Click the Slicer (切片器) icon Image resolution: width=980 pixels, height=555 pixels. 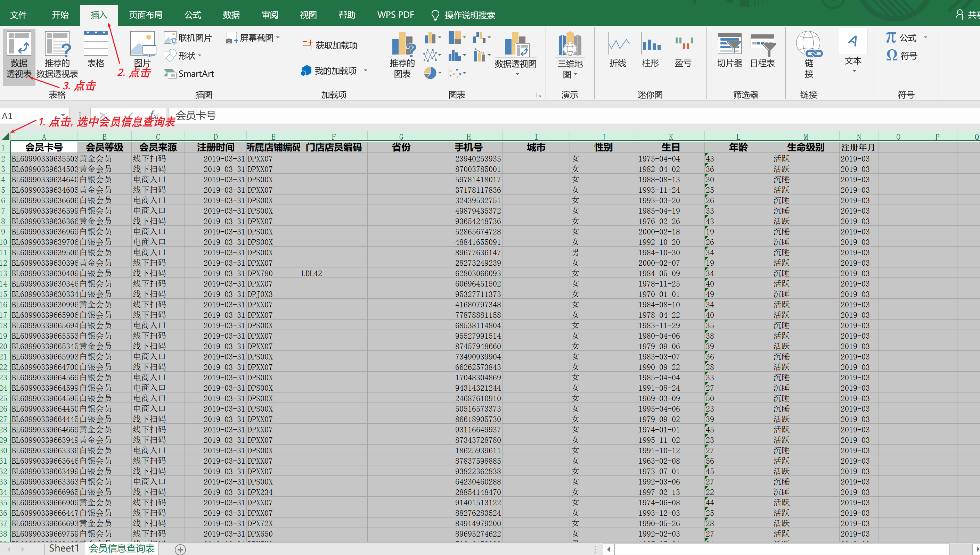pos(729,44)
